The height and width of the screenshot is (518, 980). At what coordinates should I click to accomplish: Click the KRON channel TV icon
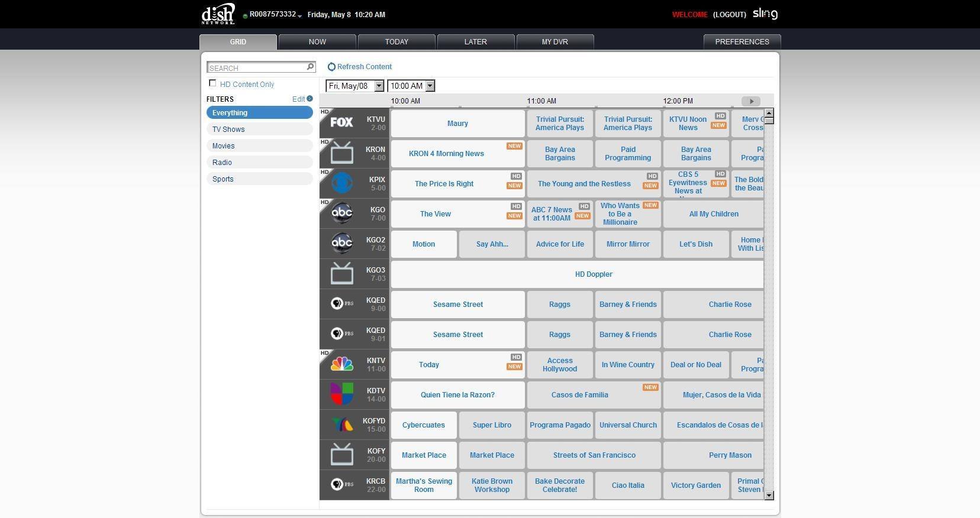pyautogui.click(x=341, y=153)
